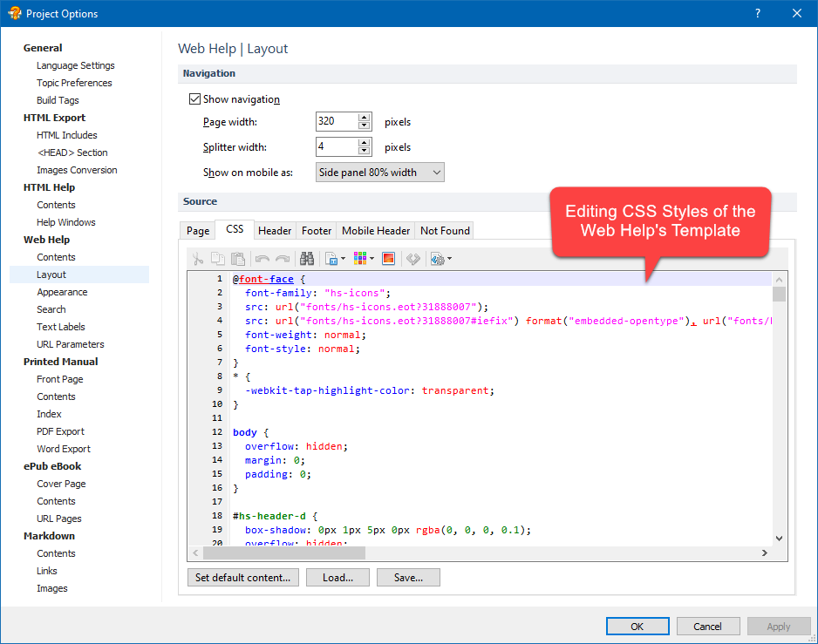Click the Project Options app icon in title bar
Image resolution: width=818 pixels, height=644 pixels.
point(15,14)
